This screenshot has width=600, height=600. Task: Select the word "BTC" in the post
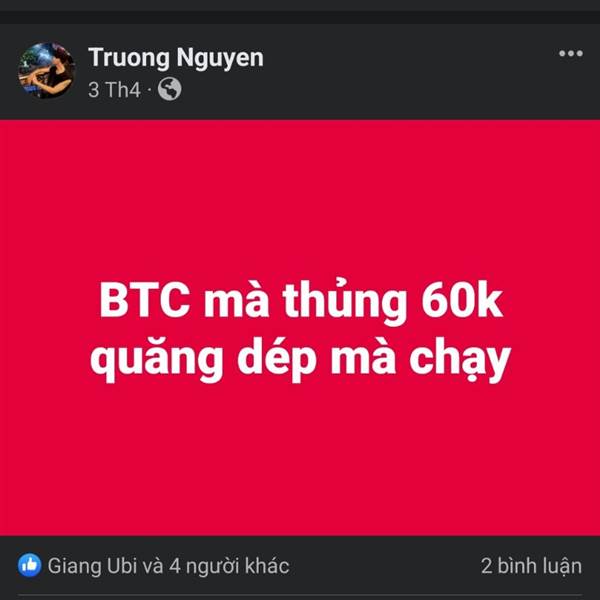(x=145, y=300)
